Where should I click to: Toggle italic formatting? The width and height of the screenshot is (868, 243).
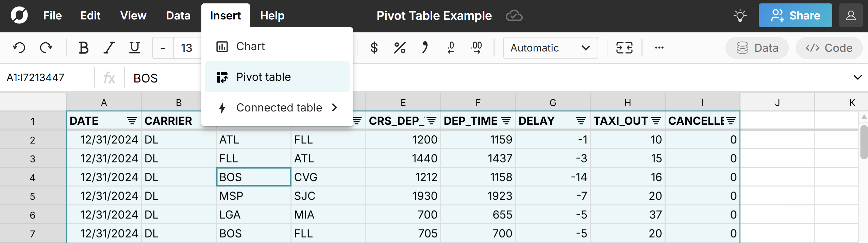tap(109, 48)
